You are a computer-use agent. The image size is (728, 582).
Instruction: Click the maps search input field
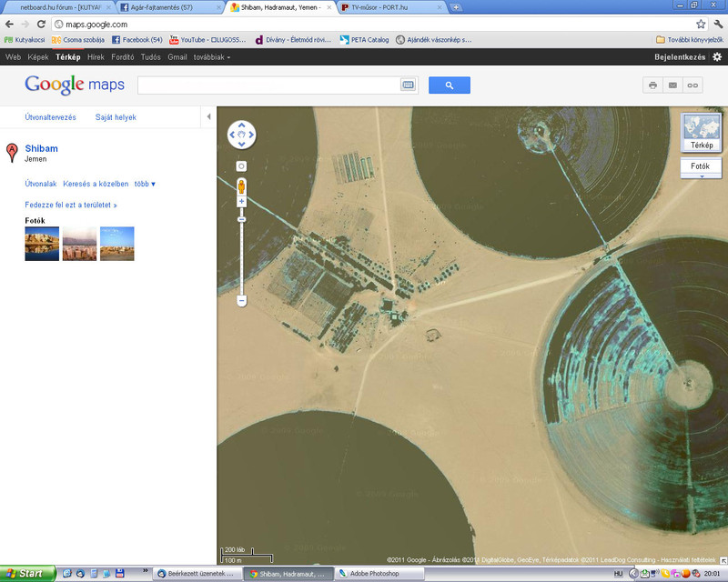pyautogui.click(x=268, y=85)
